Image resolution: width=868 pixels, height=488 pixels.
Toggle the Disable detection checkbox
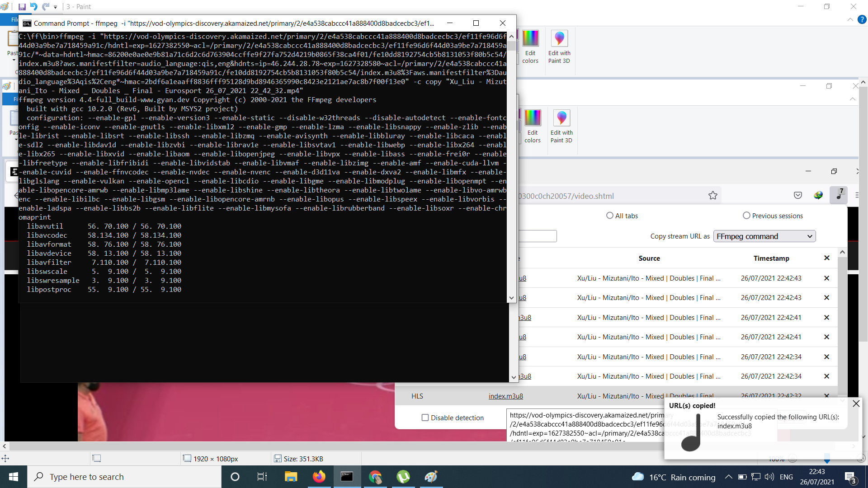[425, 418]
